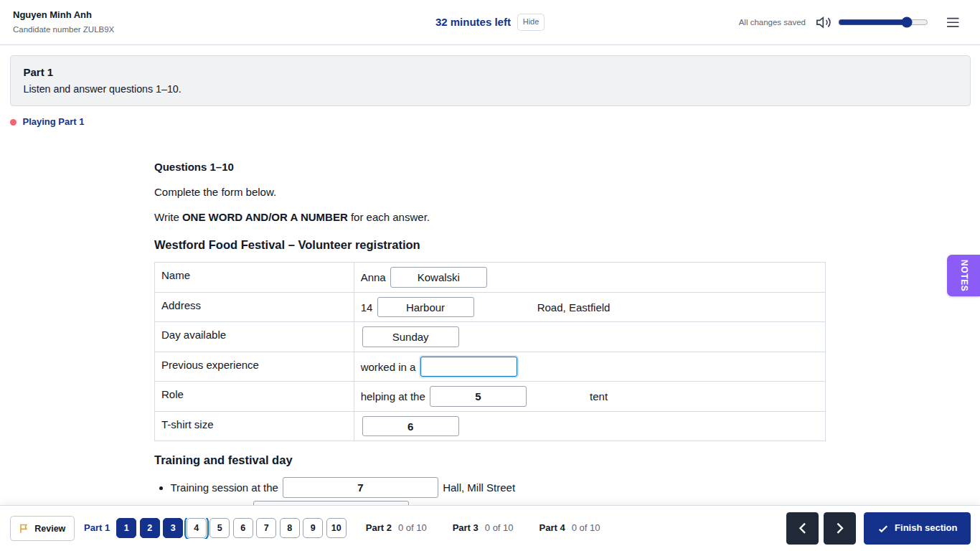Switch to Part 3
This screenshot has height=551, width=980.
(x=483, y=528)
